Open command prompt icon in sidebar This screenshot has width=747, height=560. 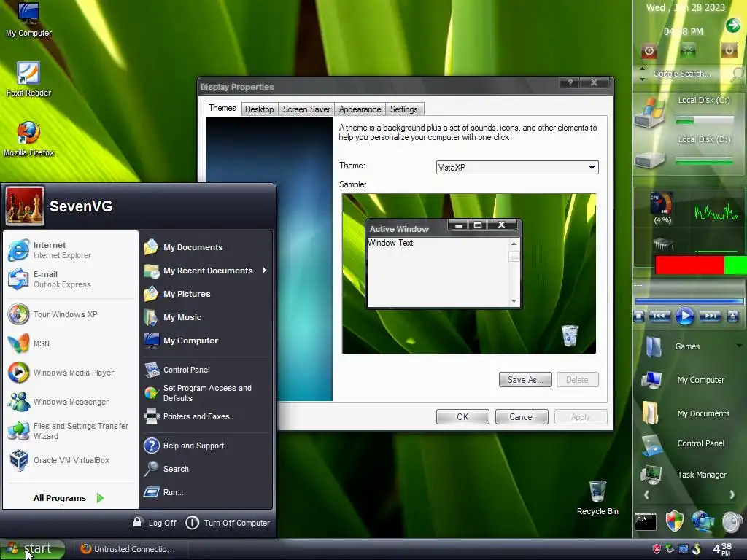(646, 522)
